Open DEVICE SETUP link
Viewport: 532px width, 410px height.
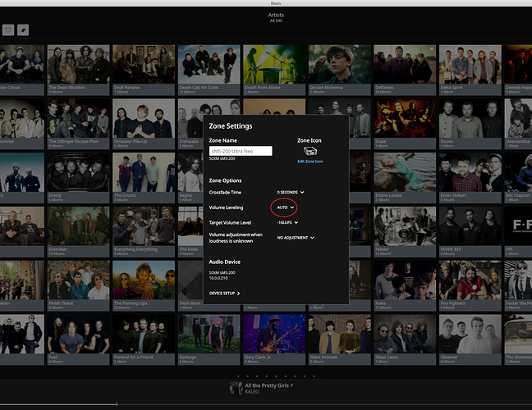pos(225,293)
